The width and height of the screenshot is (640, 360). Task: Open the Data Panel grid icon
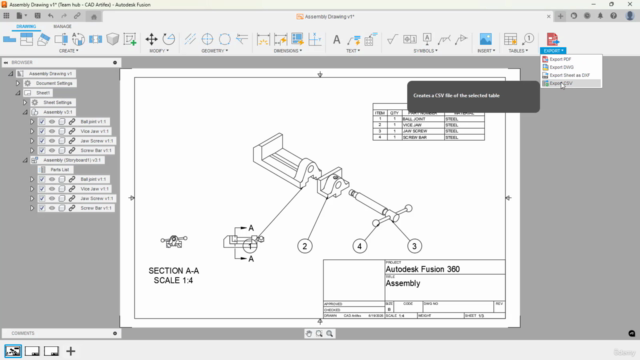[x=6, y=16]
